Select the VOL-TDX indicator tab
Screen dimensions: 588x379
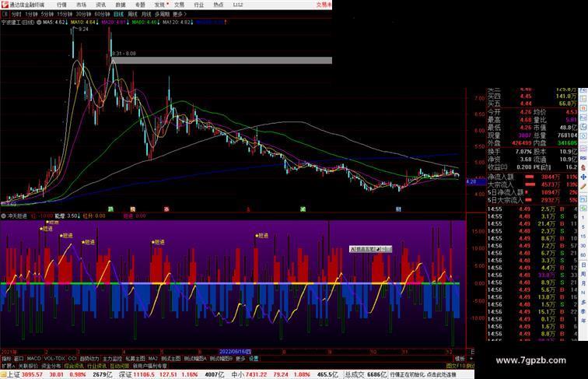click(x=54, y=359)
